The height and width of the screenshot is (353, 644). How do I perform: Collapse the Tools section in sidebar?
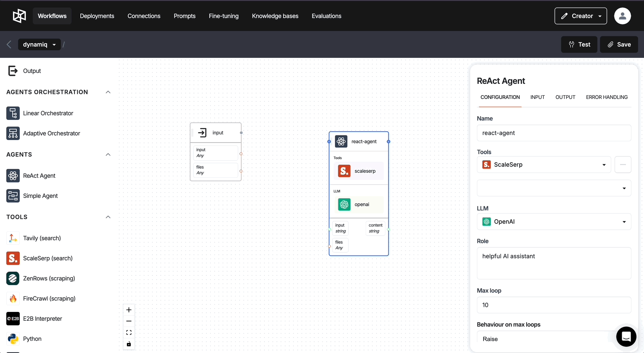click(x=108, y=217)
